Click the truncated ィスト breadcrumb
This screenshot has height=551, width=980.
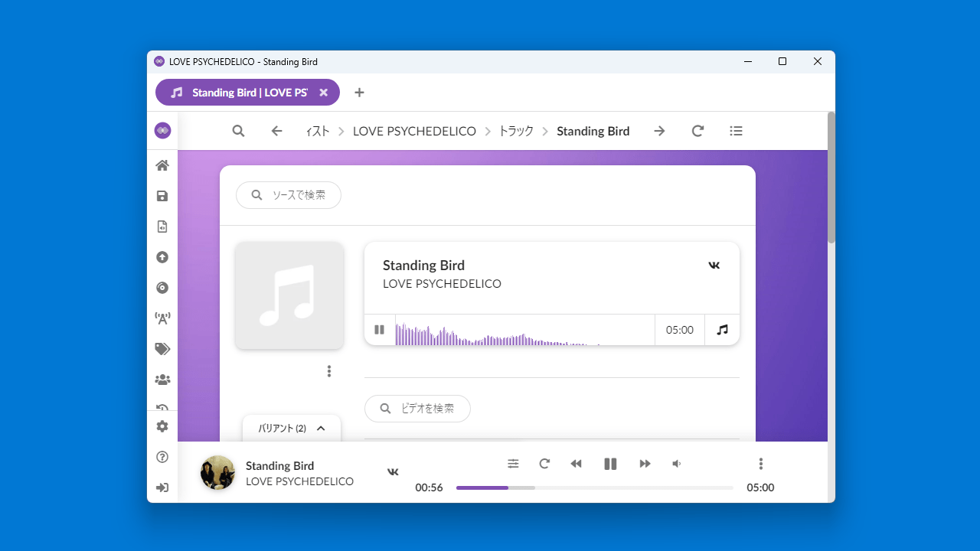point(318,131)
